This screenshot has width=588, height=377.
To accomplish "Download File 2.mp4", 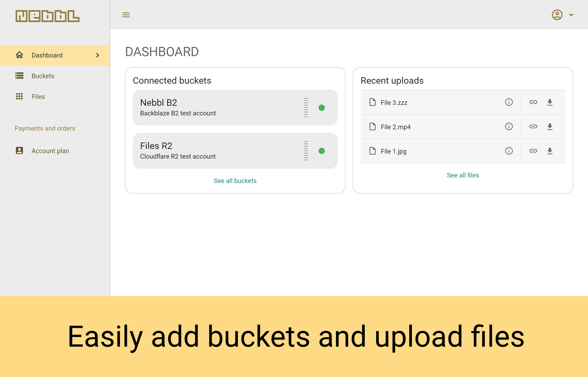I will (x=550, y=127).
